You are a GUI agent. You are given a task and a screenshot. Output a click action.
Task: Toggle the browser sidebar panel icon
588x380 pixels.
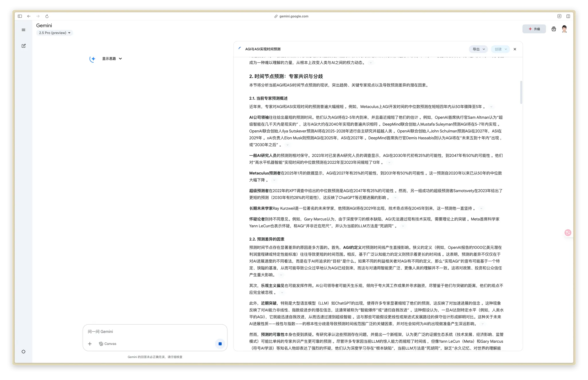point(20,16)
